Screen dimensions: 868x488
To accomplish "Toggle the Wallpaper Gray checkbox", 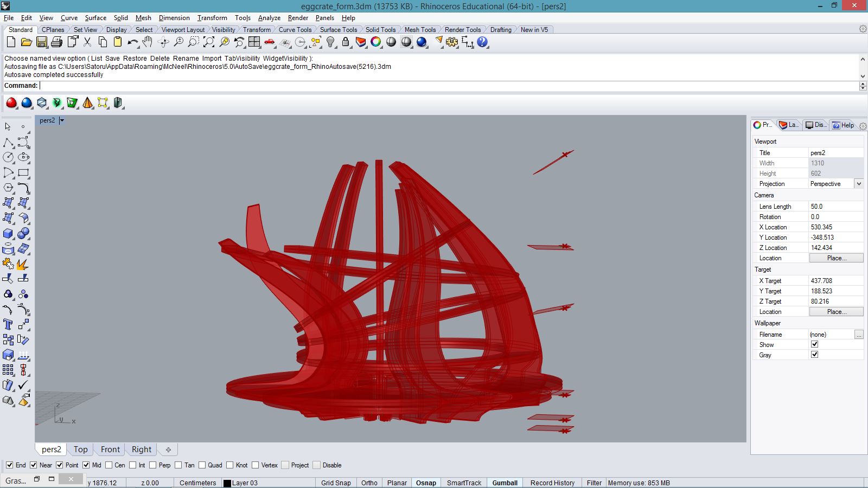I will pyautogui.click(x=814, y=355).
